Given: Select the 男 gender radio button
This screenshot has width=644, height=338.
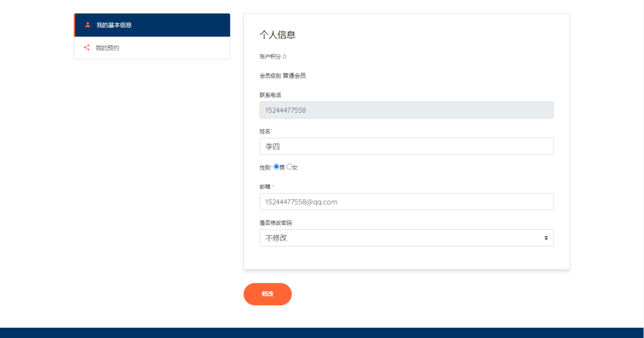Looking at the screenshot, I should (276, 166).
